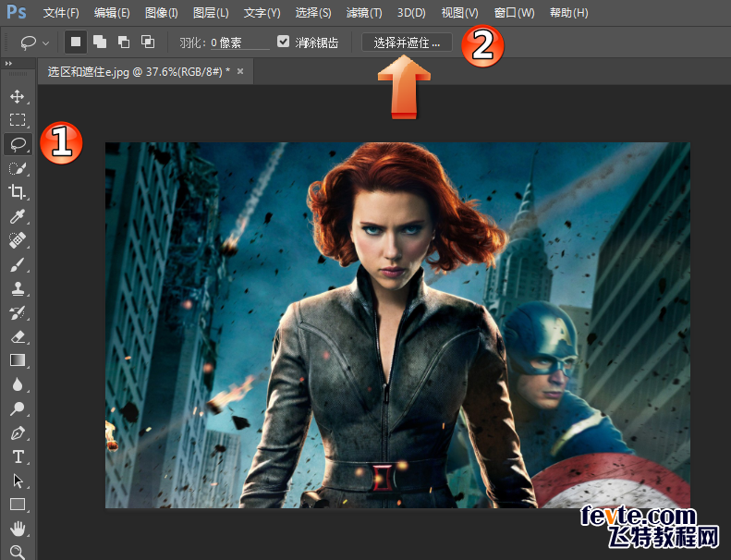731x560 pixels.
Task: Choose Add to Selection mode
Action: pos(100,42)
